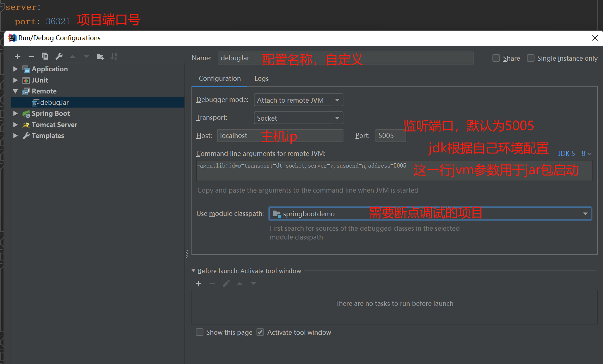Disable Activate tool window
The width and height of the screenshot is (603, 364).
pyautogui.click(x=260, y=332)
